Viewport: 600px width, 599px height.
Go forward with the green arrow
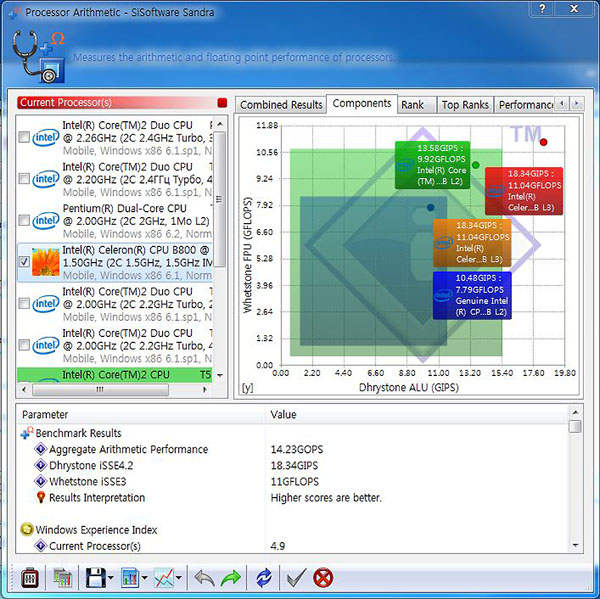click(x=231, y=578)
